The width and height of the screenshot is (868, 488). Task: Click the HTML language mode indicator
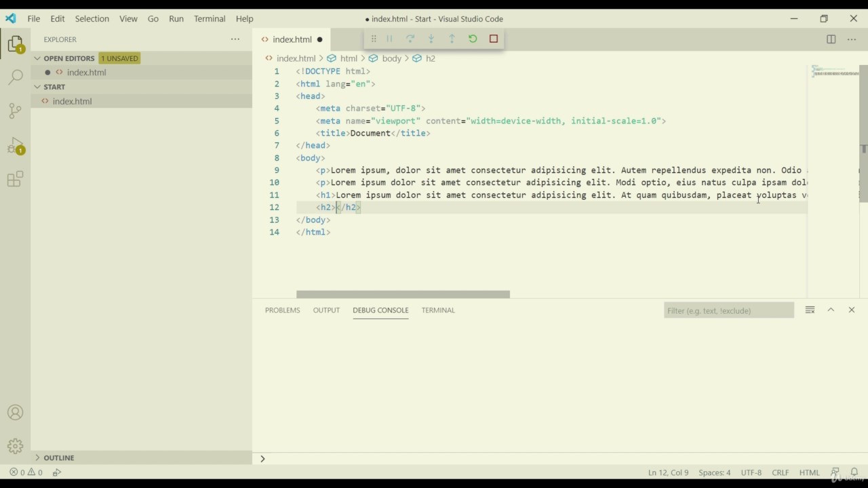coord(809,472)
